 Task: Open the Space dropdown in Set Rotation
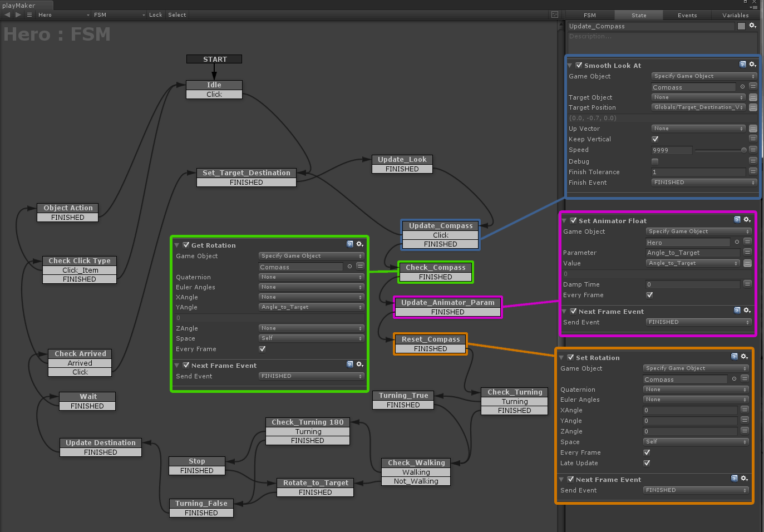tap(696, 442)
